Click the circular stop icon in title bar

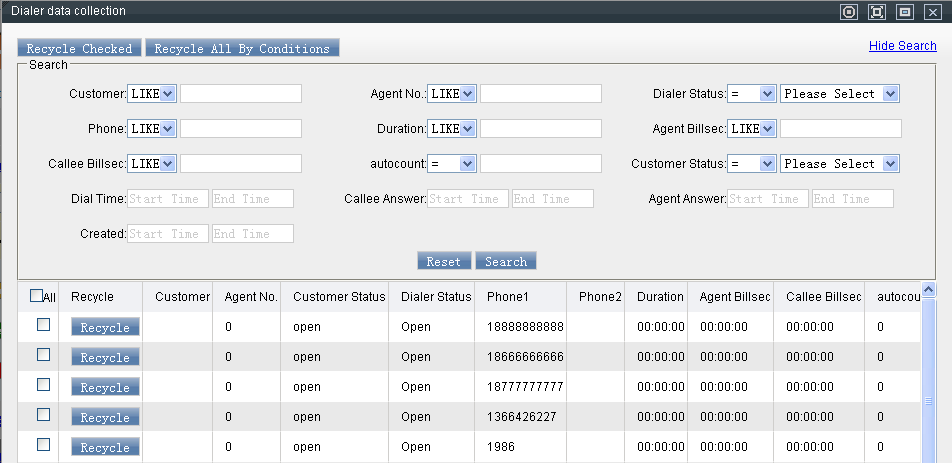(x=849, y=11)
